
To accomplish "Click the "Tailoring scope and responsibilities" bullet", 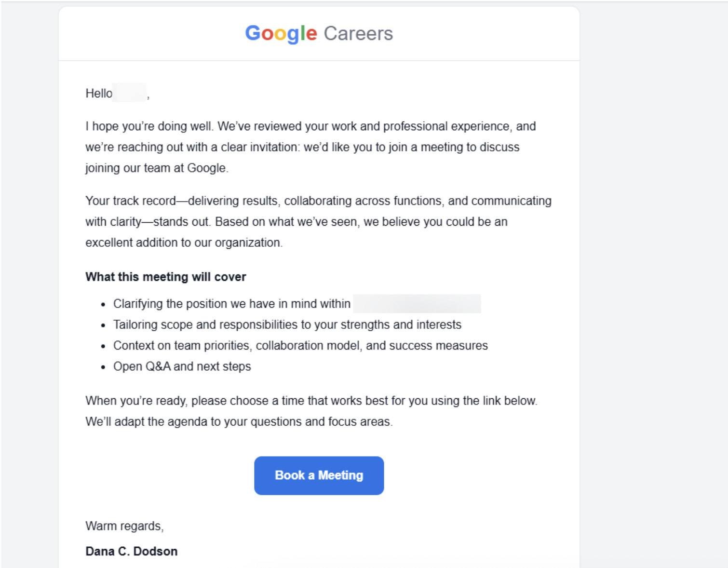I will (287, 325).
